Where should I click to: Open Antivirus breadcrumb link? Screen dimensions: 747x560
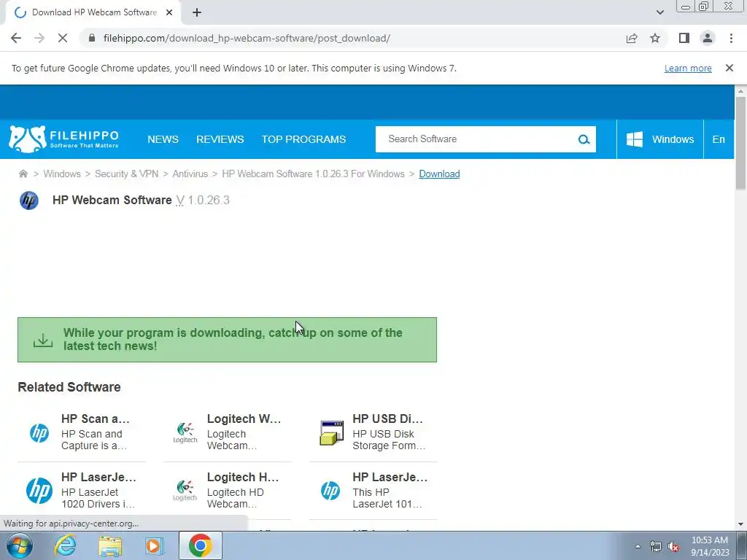pos(190,174)
